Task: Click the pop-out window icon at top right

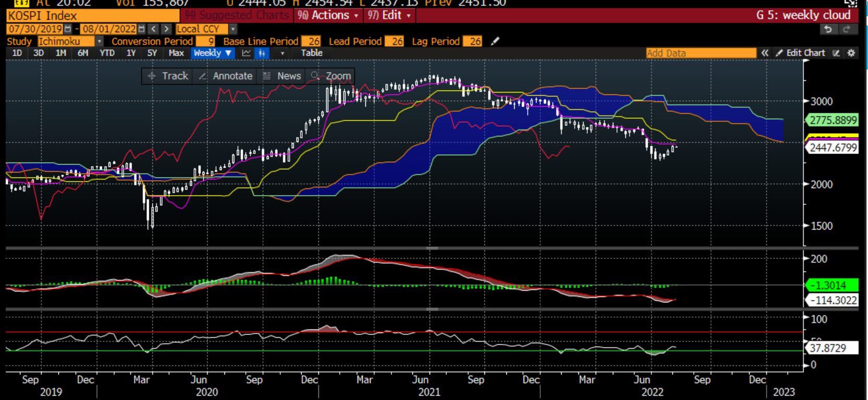Action: click(851, 3)
